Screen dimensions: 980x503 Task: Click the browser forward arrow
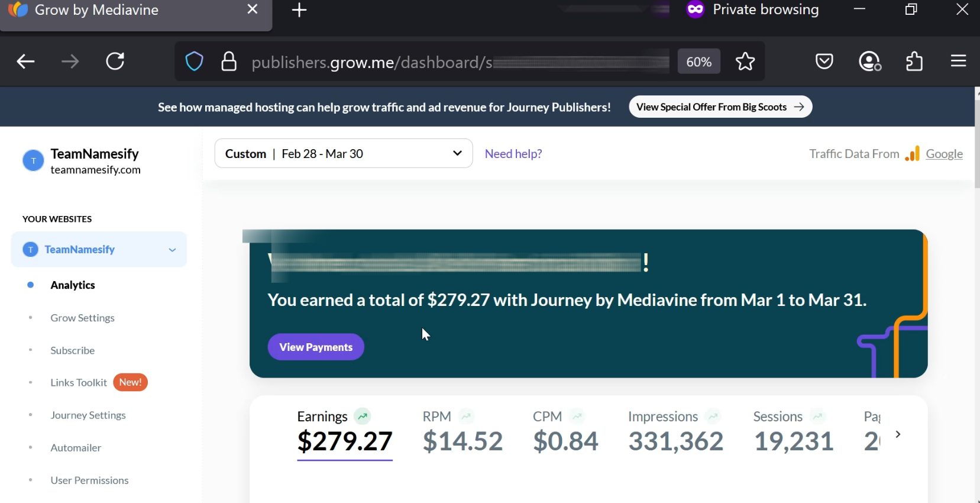point(70,62)
